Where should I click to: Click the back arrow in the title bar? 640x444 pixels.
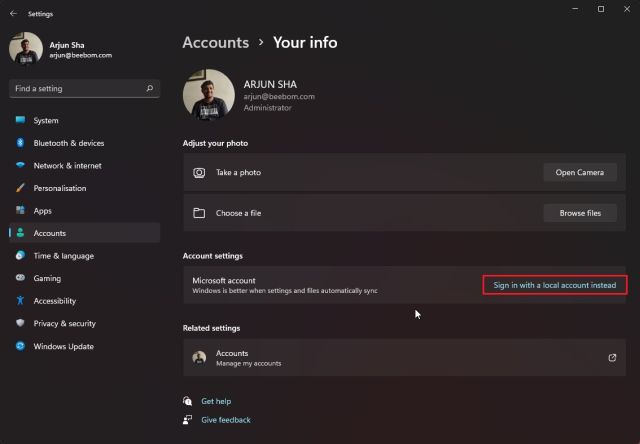click(x=13, y=13)
